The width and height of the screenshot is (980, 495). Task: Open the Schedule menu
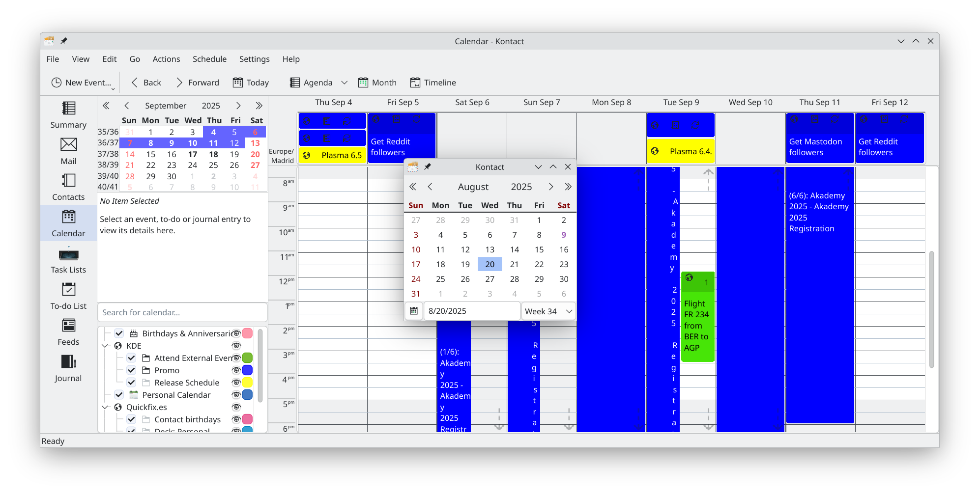pyautogui.click(x=209, y=59)
